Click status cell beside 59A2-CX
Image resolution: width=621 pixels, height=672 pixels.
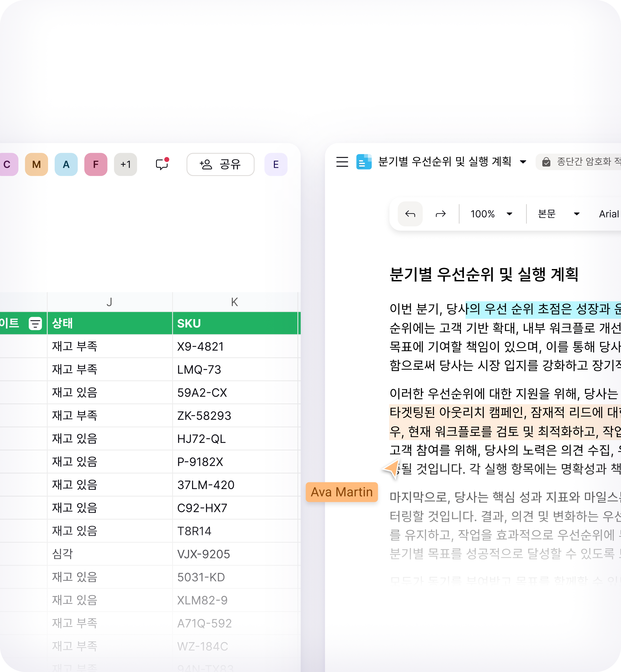(110, 393)
